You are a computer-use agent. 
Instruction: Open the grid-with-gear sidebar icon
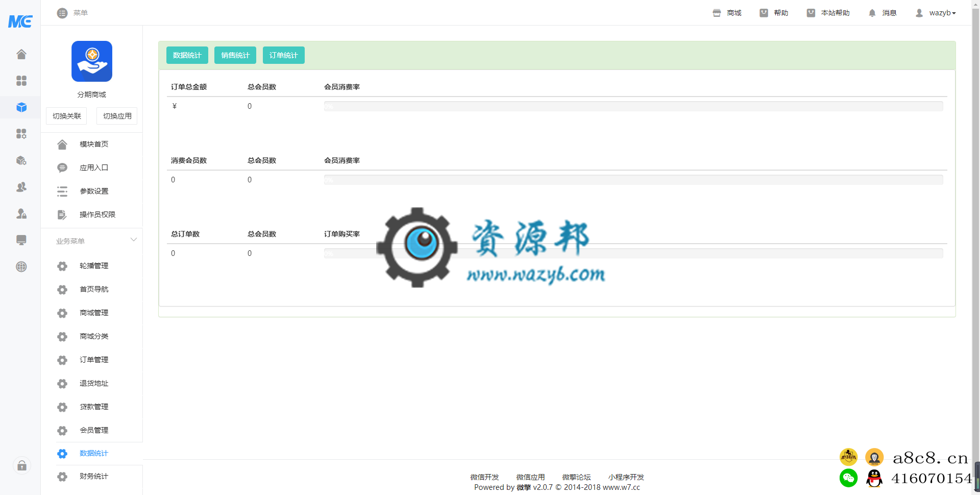click(x=21, y=134)
